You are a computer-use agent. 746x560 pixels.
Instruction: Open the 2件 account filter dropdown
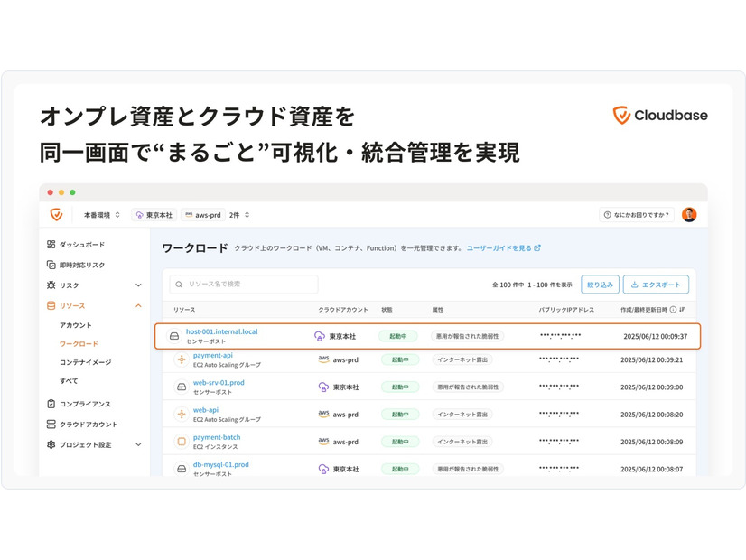coord(239,215)
